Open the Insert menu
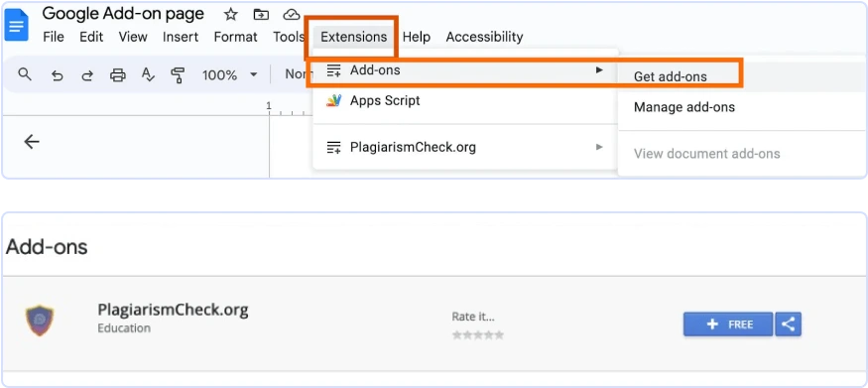The width and height of the screenshot is (868, 388). (181, 37)
